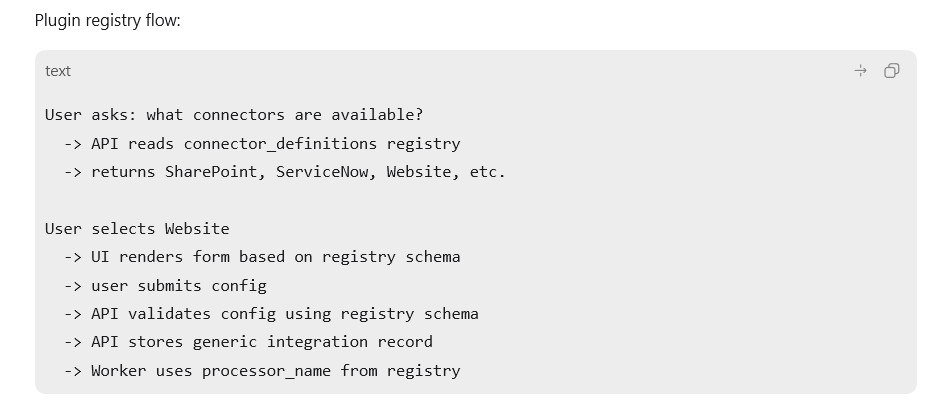Click the arrow before 'user submits config'

tap(73, 286)
